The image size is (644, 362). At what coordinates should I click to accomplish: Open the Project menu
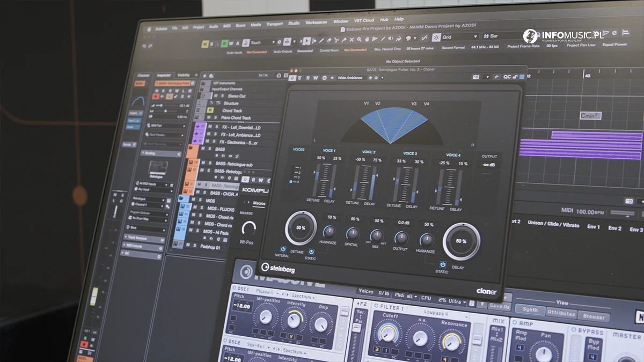point(199,27)
